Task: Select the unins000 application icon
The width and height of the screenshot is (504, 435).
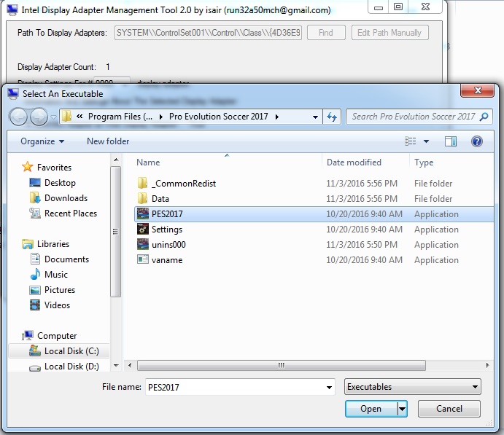Action: (143, 244)
